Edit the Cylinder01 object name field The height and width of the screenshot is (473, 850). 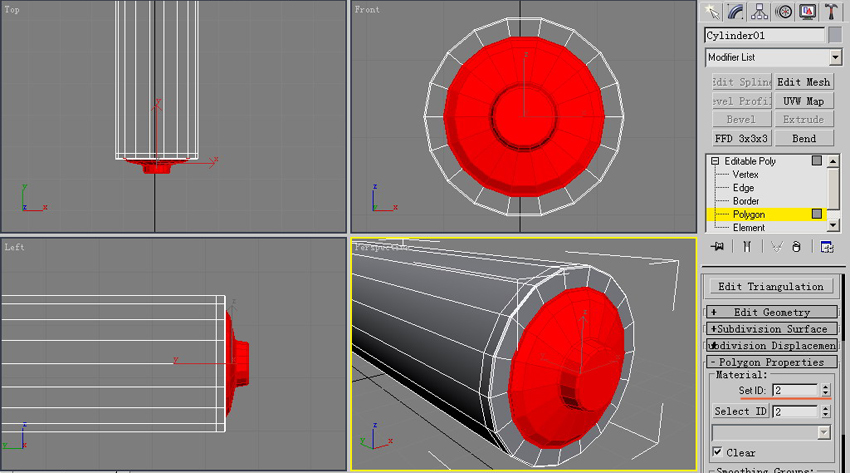click(x=764, y=35)
